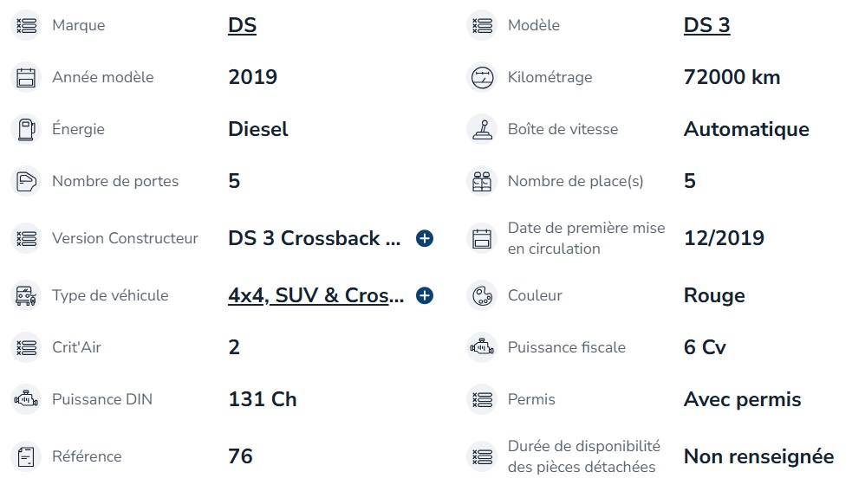Click the engine icon next to Puissance fiscale
This screenshot has width=852, height=504.
click(481, 347)
